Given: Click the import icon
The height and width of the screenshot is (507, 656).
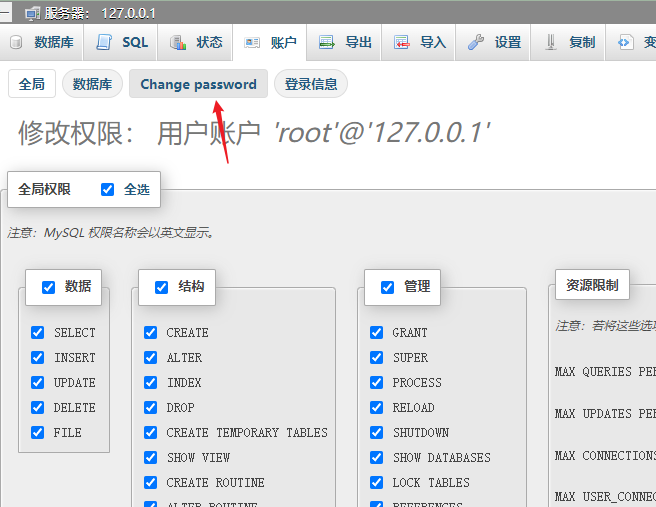Looking at the screenshot, I should pos(401,42).
